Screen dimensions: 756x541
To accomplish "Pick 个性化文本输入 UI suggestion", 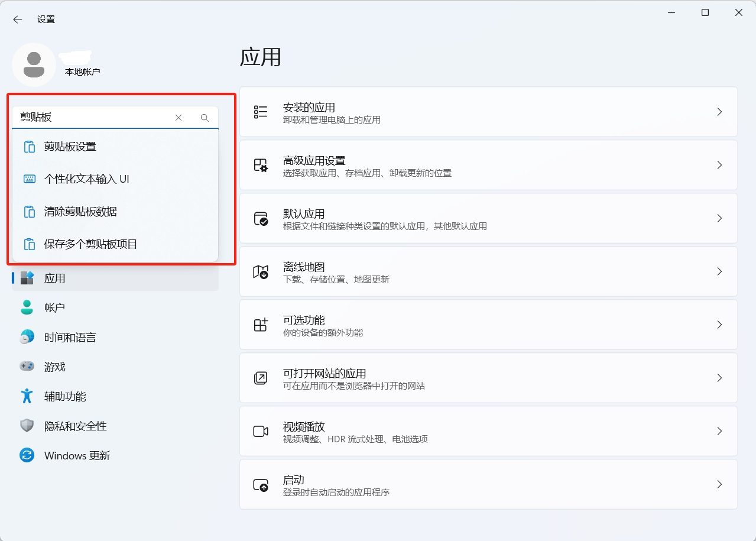I will (x=86, y=179).
